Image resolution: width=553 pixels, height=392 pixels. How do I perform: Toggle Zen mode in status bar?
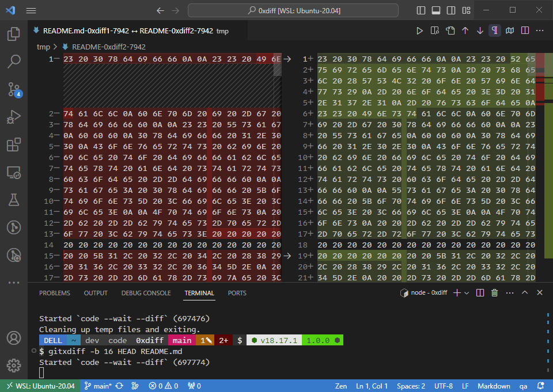(x=341, y=386)
